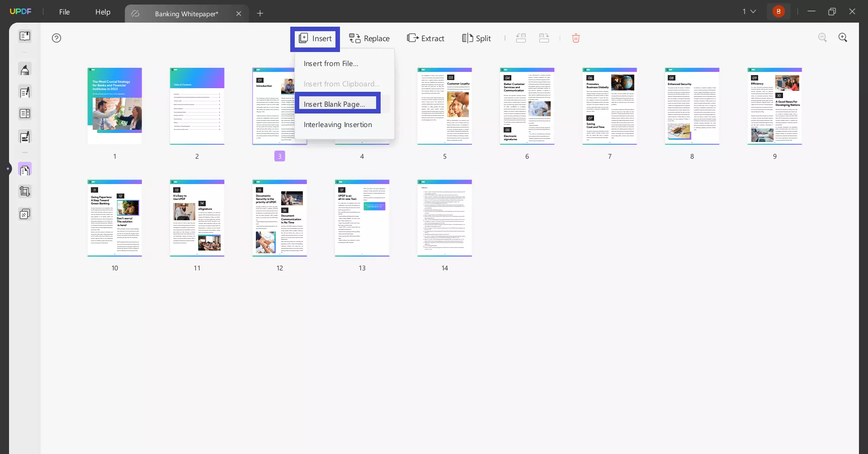Click the help question mark icon
Image resolution: width=868 pixels, height=454 pixels.
point(57,38)
